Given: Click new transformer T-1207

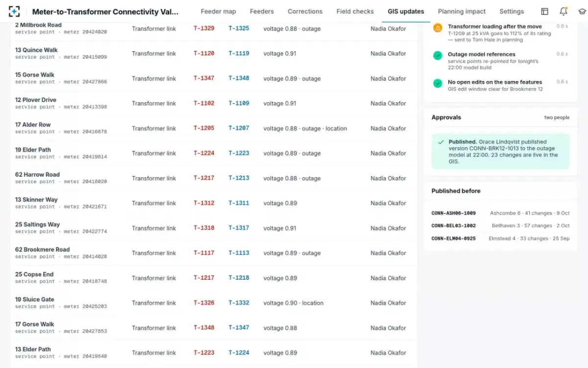Looking at the screenshot, I should coord(239,128).
